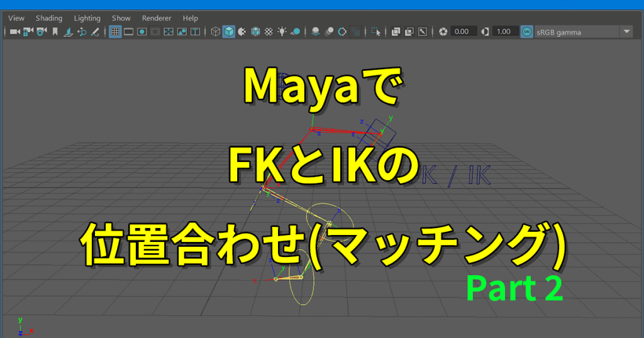The width and height of the screenshot is (644, 338).
Task: Click the 2D Pan/Zoom icon
Action: tap(82, 31)
